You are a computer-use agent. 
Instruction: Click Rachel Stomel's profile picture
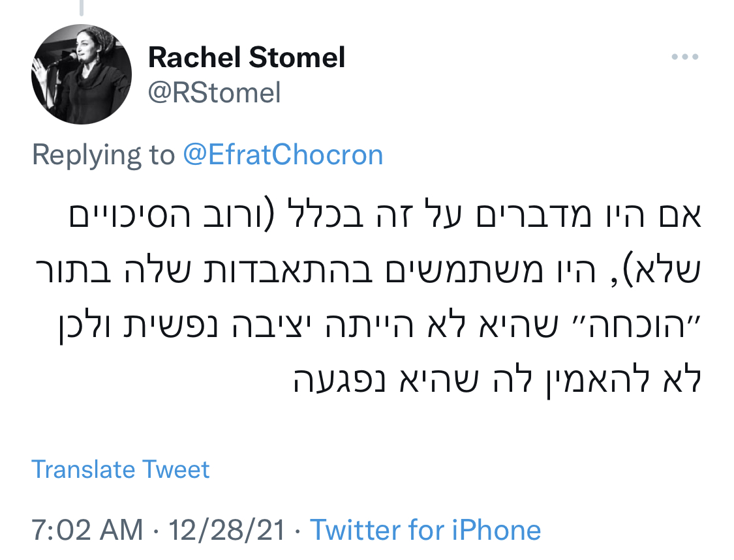(81, 75)
